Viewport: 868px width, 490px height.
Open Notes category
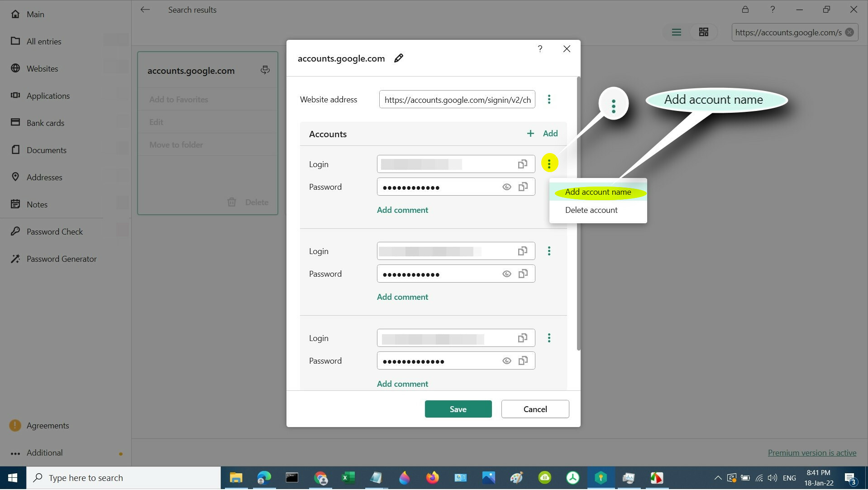click(x=29, y=204)
